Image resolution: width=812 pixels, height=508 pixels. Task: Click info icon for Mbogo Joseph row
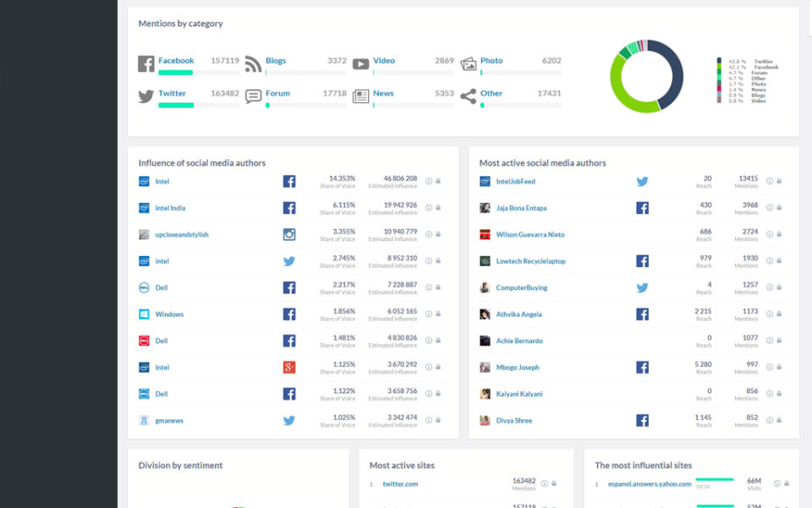[770, 368]
